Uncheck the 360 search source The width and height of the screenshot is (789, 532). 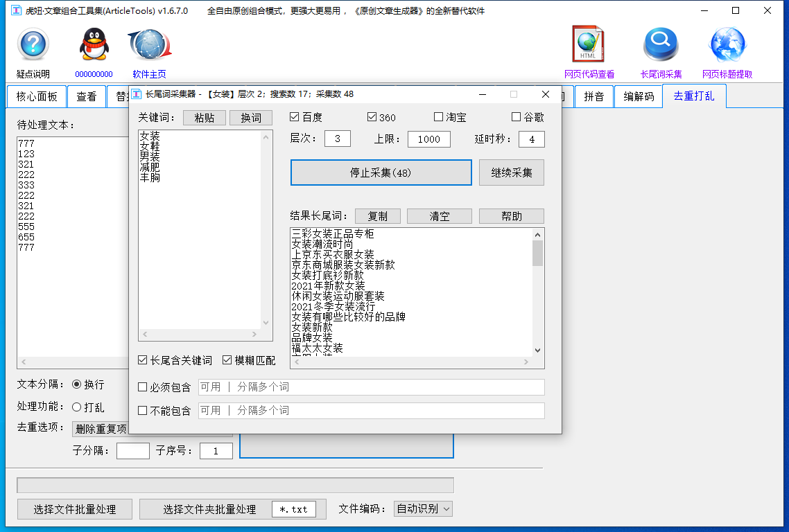click(372, 116)
